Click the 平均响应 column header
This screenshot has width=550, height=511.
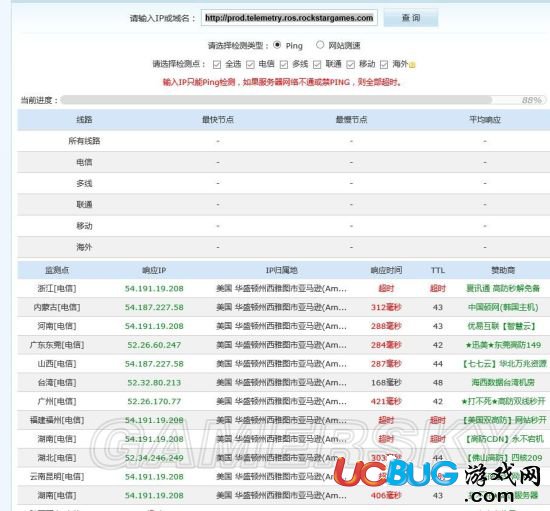pos(485,120)
